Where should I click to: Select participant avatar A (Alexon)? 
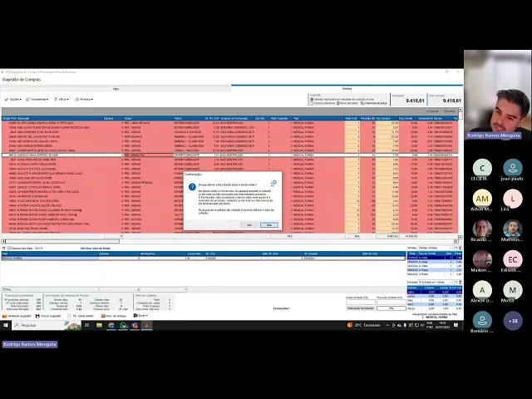tap(482, 290)
